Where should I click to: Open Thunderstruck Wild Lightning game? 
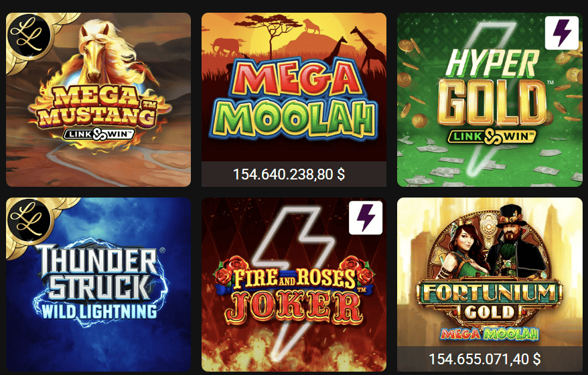click(x=98, y=285)
